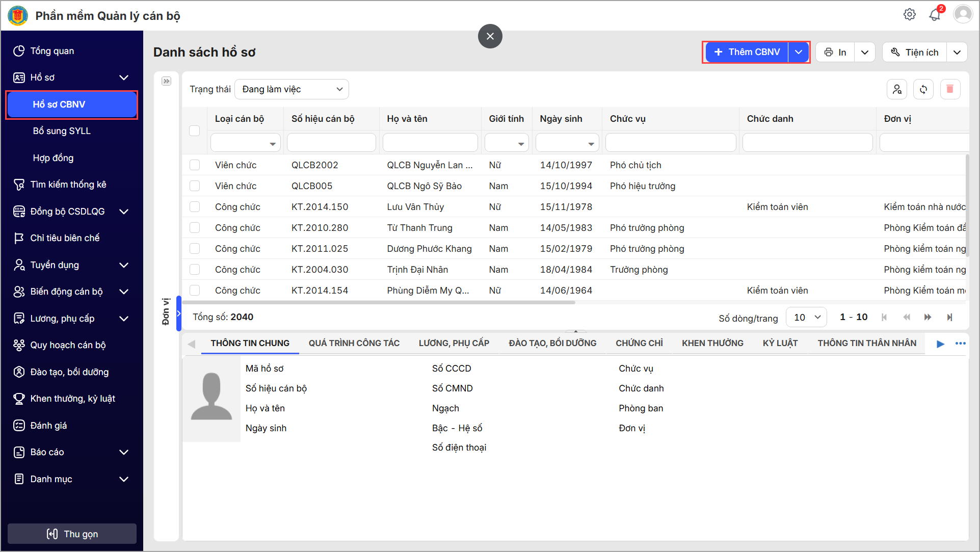The height and width of the screenshot is (552, 980).
Task: Click the user assign icon in toolbar
Action: 897,90
